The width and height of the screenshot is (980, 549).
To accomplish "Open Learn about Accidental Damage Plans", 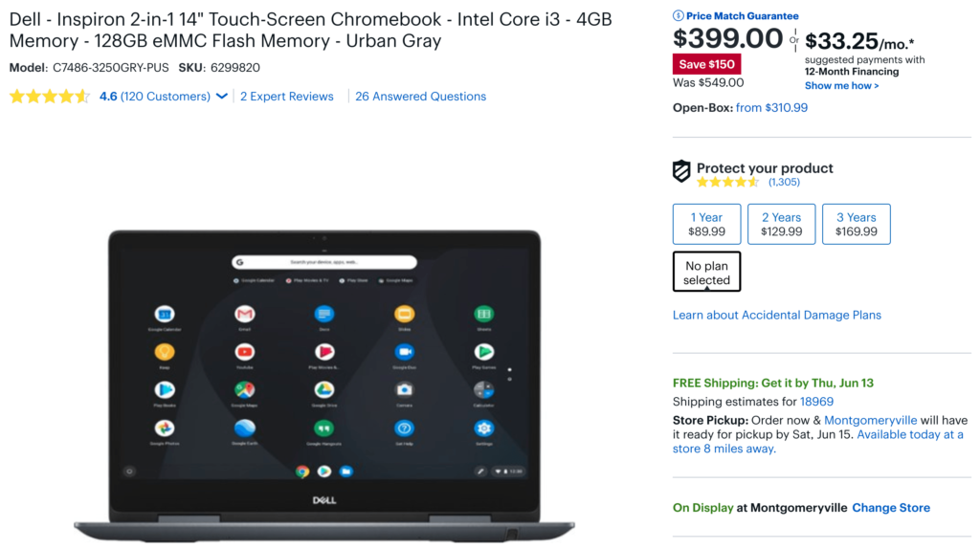I will 777,315.
